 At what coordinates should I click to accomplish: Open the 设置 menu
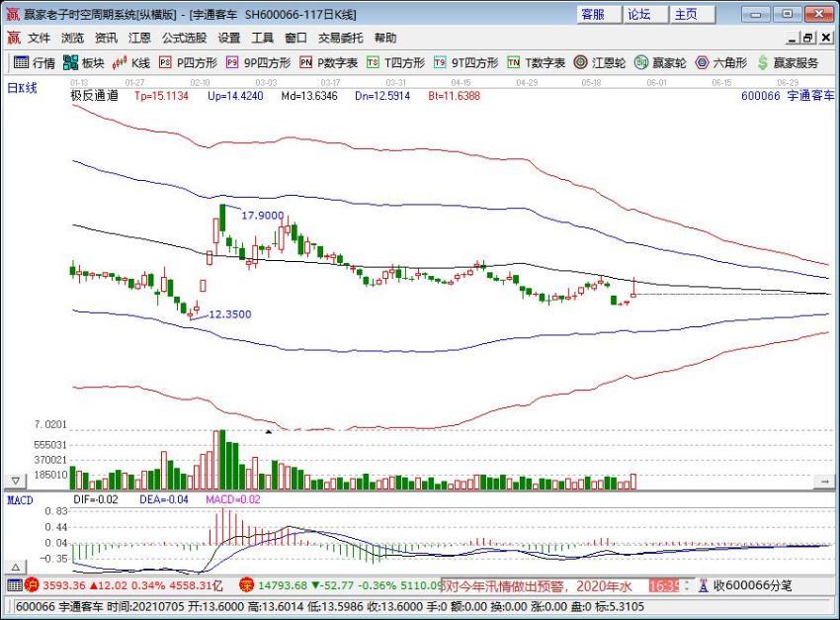pos(229,38)
